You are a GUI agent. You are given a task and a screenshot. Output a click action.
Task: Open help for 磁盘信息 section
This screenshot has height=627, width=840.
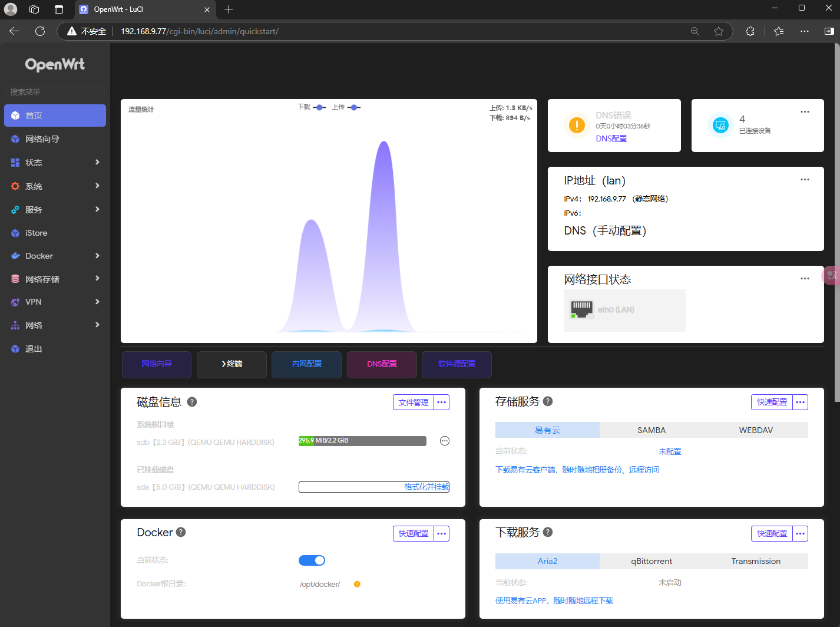(x=192, y=402)
